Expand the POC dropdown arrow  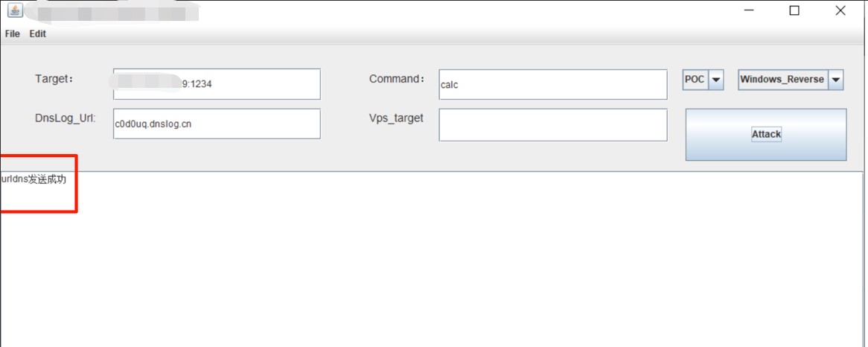[716, 80]
